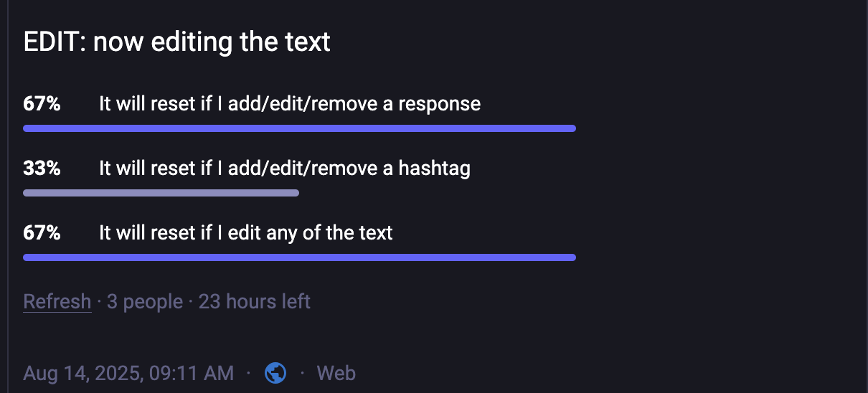Click the globe public visibility icon
This screenshot has width=868, height=393.
click(275, 373)
